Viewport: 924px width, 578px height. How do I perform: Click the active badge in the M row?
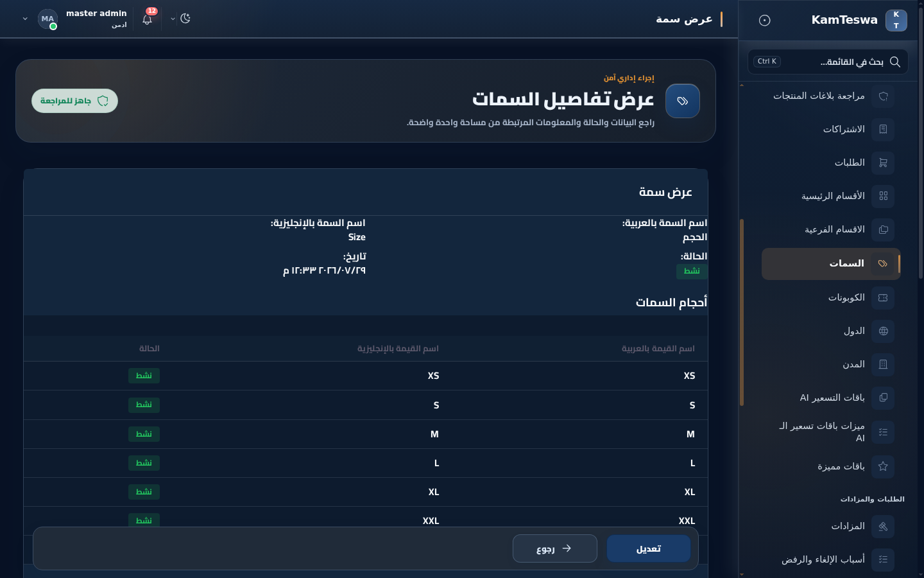144,434
